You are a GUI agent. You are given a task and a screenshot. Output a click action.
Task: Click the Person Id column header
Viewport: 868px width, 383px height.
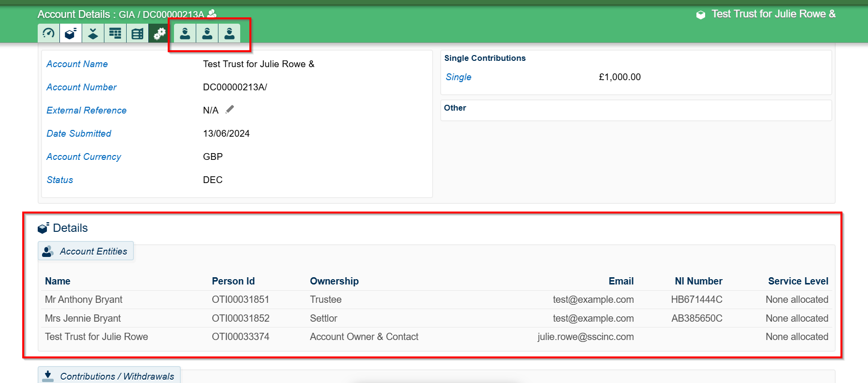(x=233, y=281)
